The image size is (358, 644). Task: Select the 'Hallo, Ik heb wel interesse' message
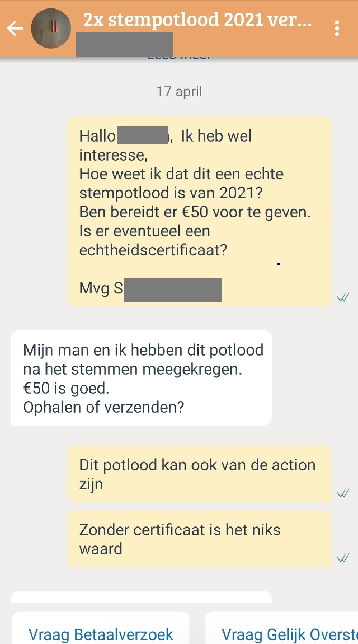point(199,211)
